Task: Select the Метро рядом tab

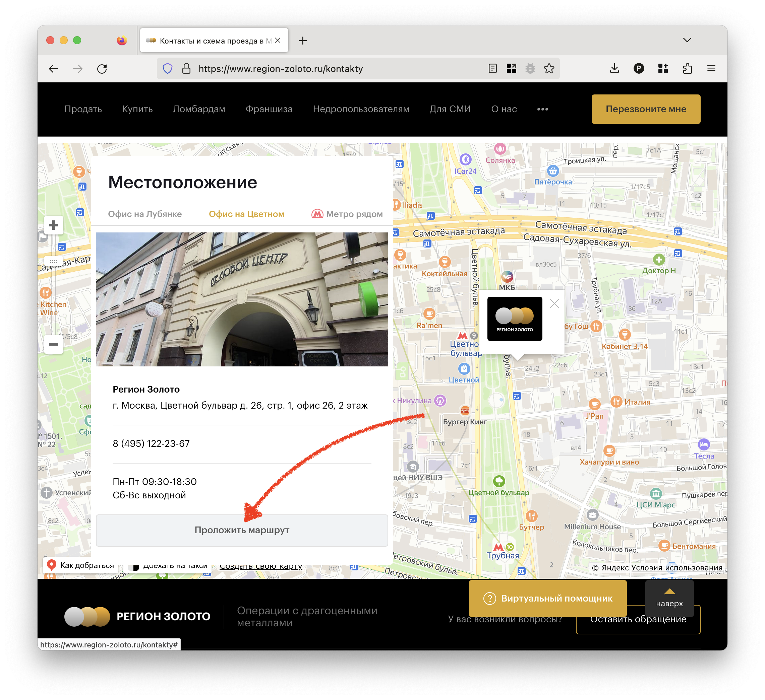Action: (347, 214)
